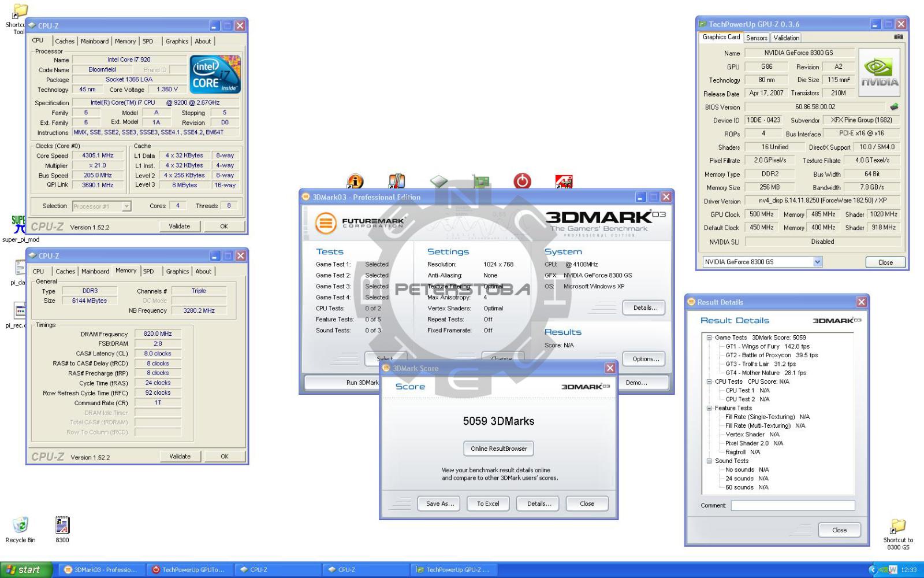Open the Processor #1 selection dropdown
Screen dimensions: 924x578
point(126,206)
